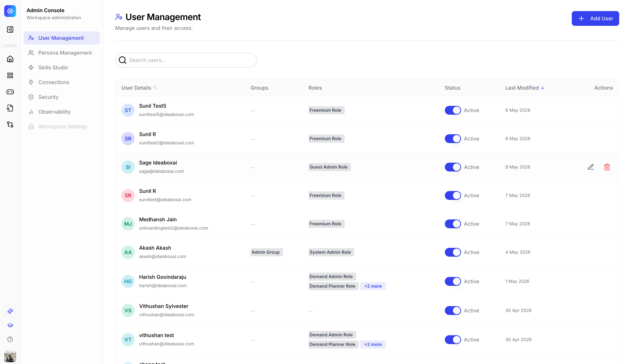Image resolution: width=631 pixels, height=364 pixels.
Task: Open the bot/agent icon in the rail
Action: tap(10, 92)
